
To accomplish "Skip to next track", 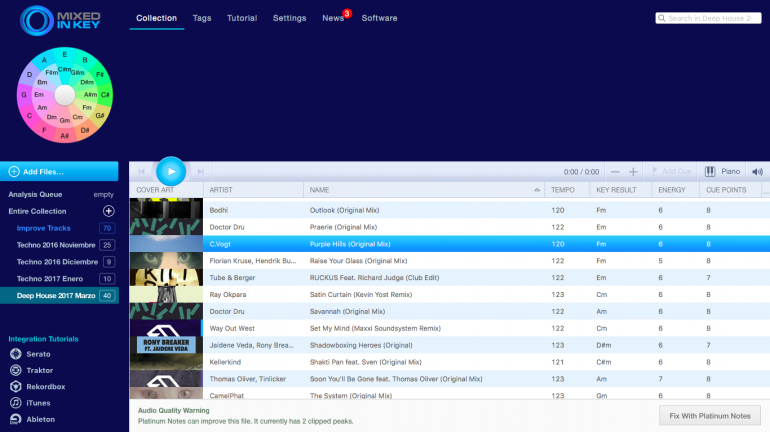I will click(x=200, y=171).
